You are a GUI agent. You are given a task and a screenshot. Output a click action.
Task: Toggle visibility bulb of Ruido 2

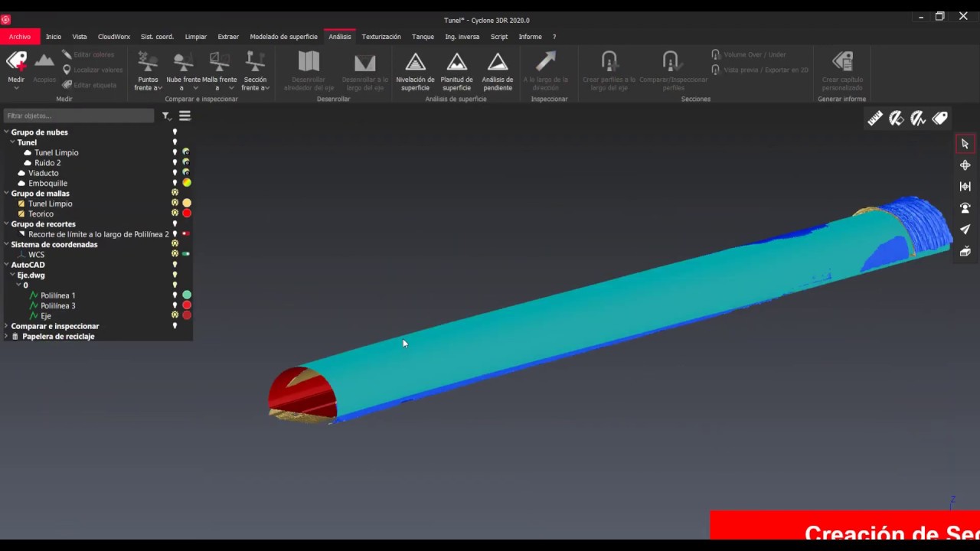(x=175, y=162)
